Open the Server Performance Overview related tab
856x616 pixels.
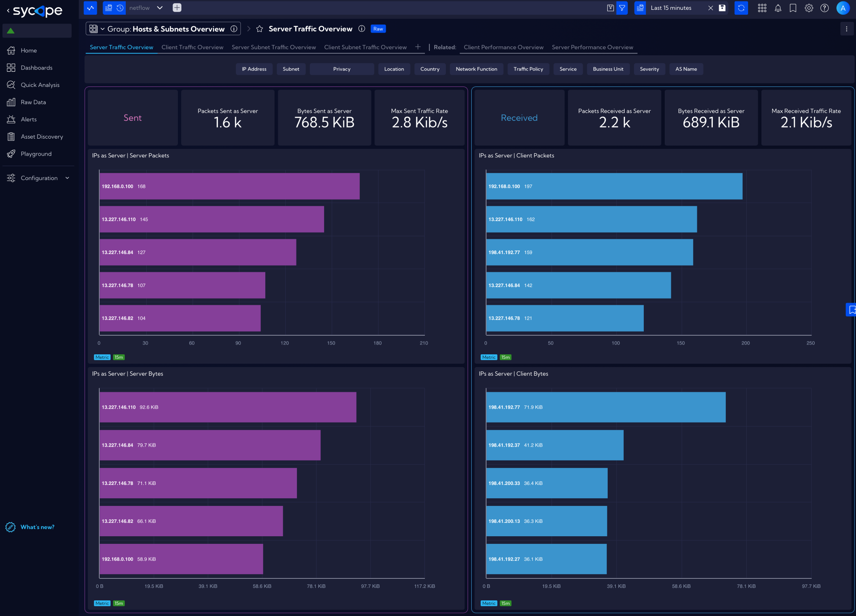click(x=592, y=47)
